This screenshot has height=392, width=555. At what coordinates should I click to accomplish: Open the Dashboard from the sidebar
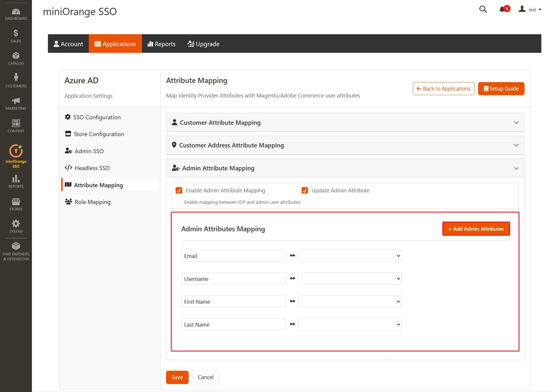coord(16,13)
